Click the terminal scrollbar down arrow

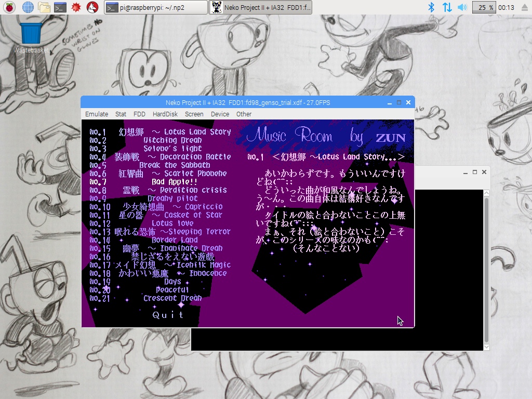[x=486, y=347]
